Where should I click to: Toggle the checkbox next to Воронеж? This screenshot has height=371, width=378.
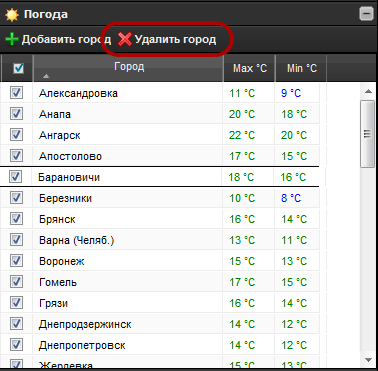[16, 261]
